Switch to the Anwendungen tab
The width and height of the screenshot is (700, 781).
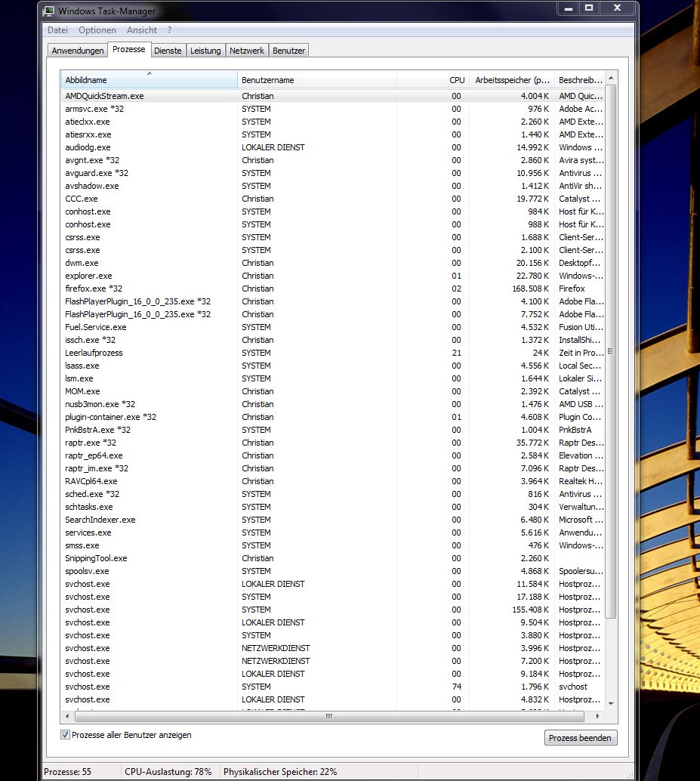coord(78,51)
